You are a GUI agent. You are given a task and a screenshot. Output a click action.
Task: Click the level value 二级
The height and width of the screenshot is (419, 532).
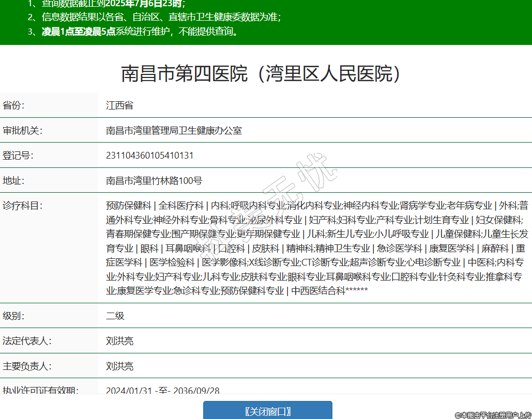(115, 316)
